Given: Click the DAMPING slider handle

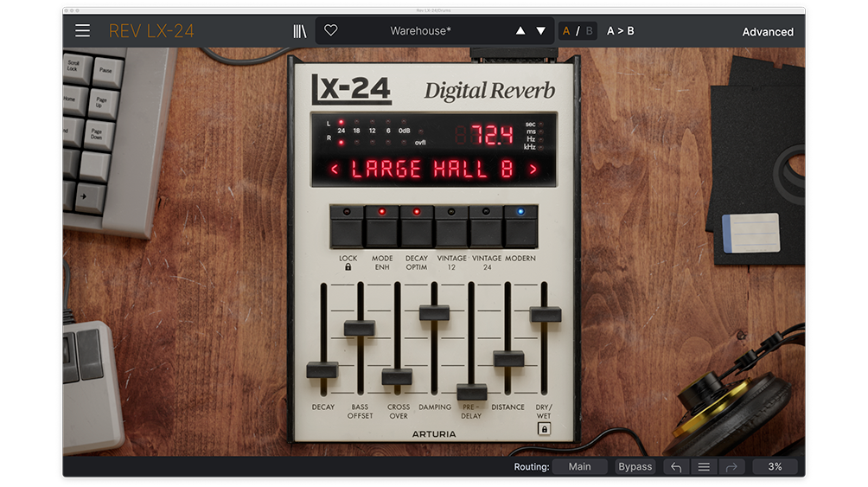Looking at the screenshot, I should click(434, 312).
